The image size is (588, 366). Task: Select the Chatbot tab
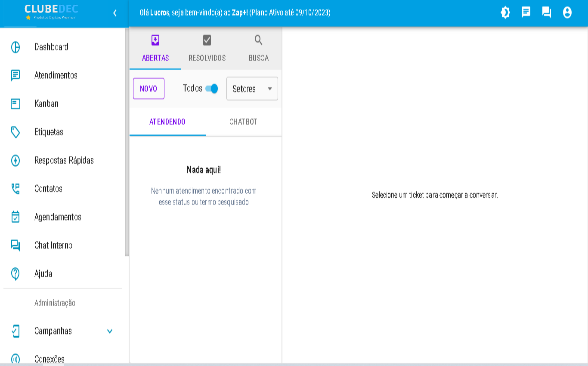point(243,122)
